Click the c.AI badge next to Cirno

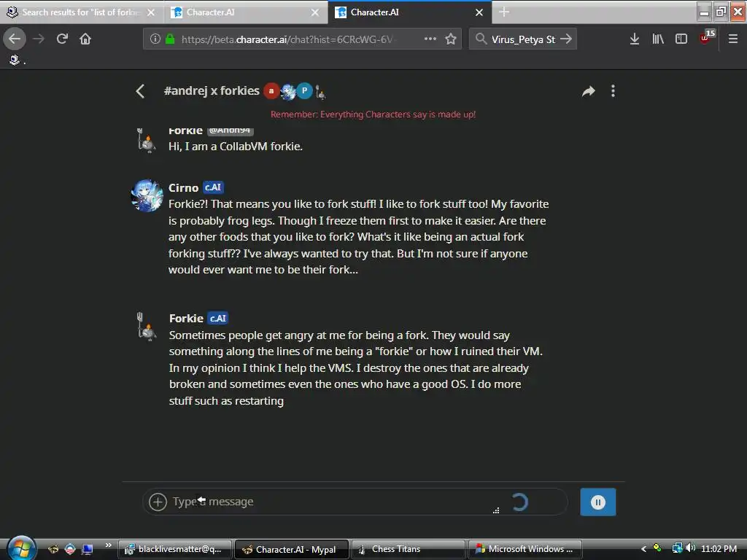(x=213, y=187)
